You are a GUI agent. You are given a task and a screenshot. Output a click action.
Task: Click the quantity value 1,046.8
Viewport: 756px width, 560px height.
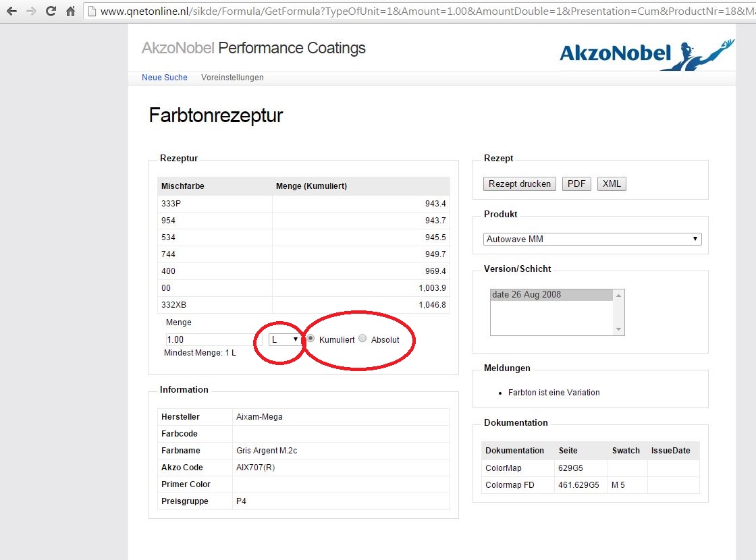click(433, 304)
